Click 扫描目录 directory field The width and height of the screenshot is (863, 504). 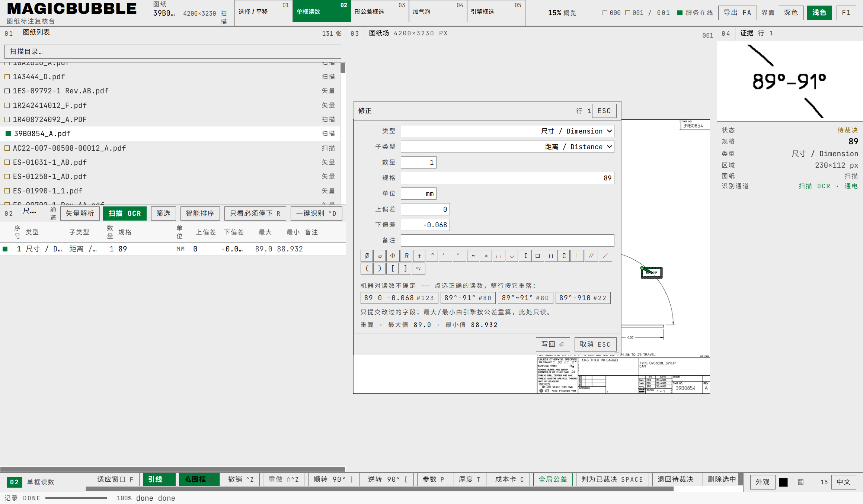[173, 52]
